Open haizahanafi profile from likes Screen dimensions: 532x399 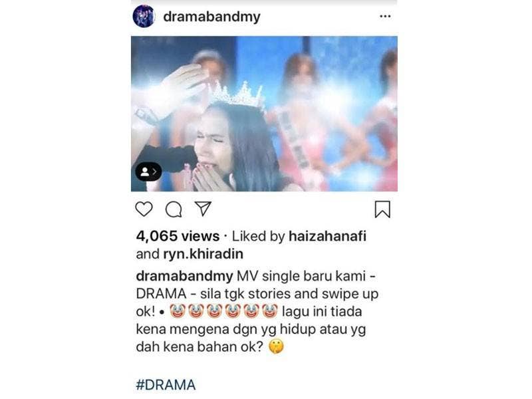tap(327, 236)
